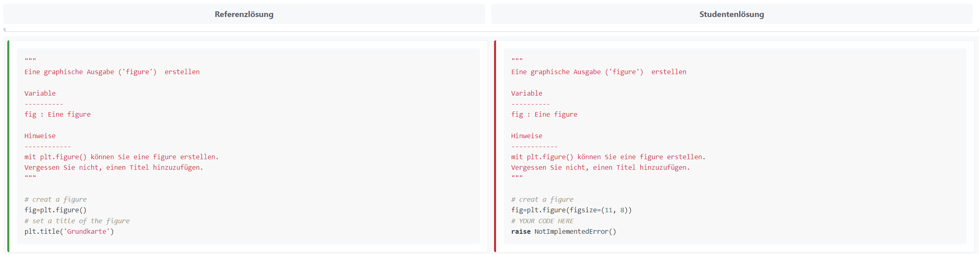Image resolution: width=980 pixels, height=254 pixels.
Task: Select the Referenzlösung column header
Action: [x=244, y=14]
